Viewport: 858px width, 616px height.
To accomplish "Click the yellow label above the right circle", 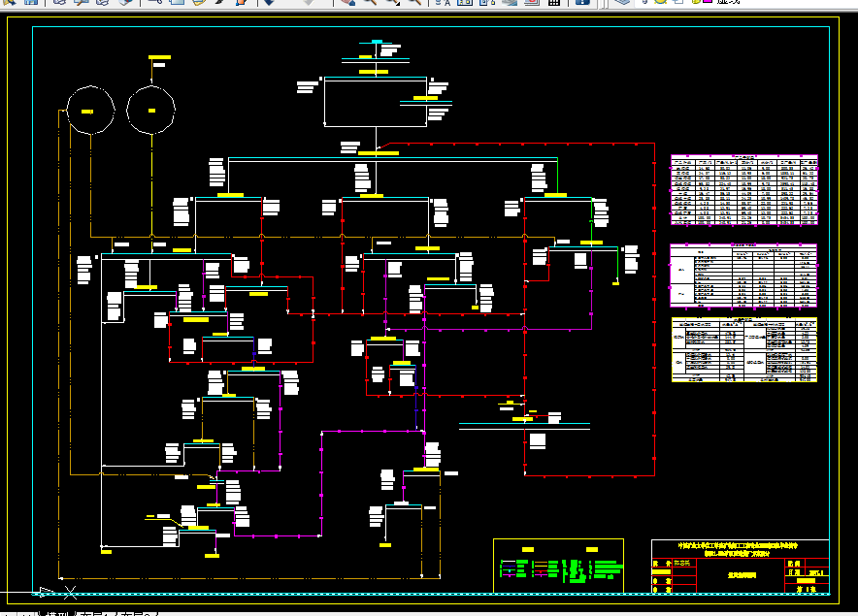I will [160, 57].
